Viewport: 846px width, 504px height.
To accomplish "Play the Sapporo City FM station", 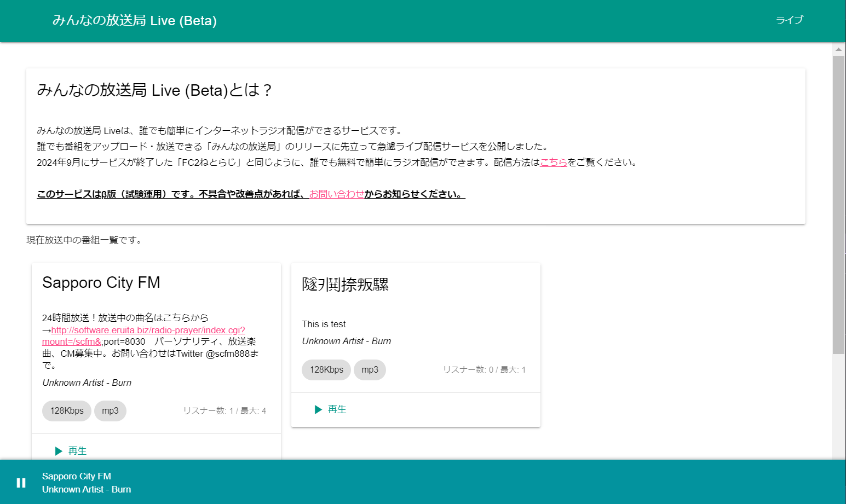I will tap(71, 451).
